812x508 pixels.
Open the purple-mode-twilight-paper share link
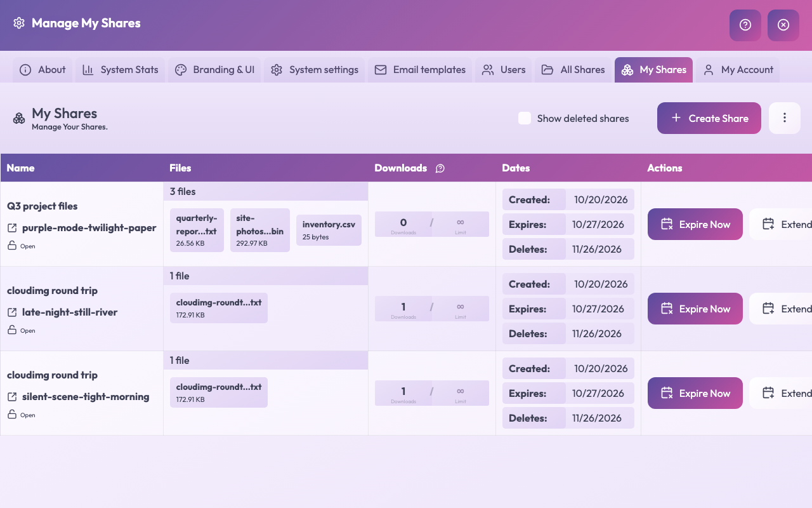pos(89,228)
